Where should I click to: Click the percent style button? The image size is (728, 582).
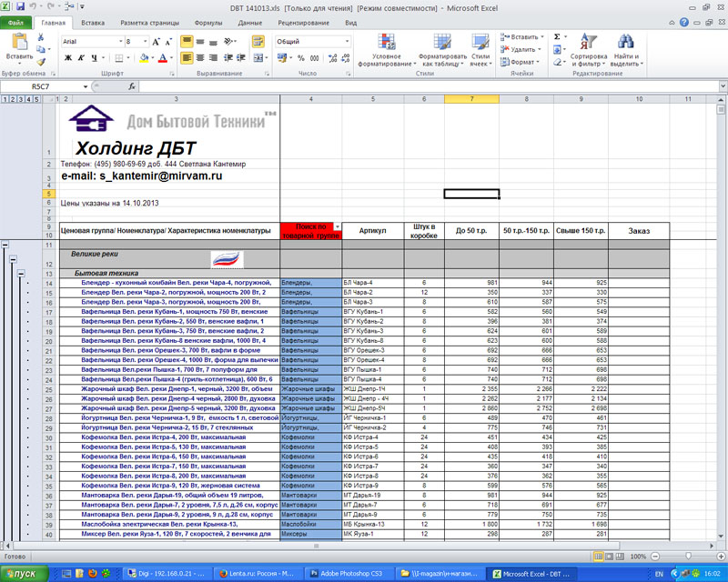pos(301,58)
